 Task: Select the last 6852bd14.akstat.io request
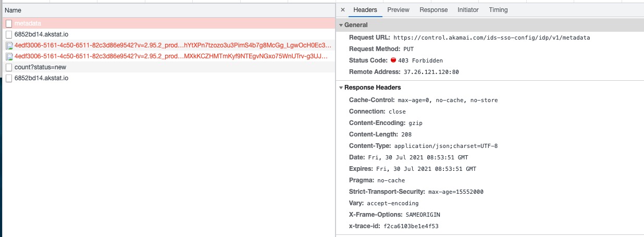click(x=41, y=78)
